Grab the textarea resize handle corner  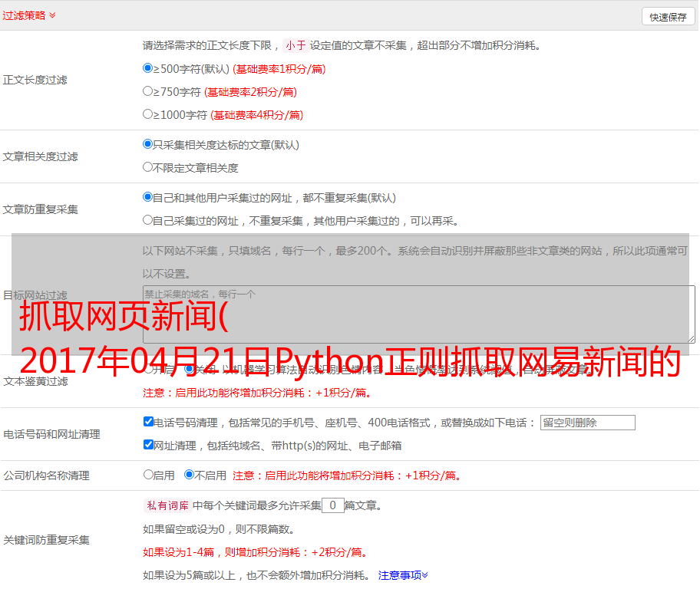point(691,339)
